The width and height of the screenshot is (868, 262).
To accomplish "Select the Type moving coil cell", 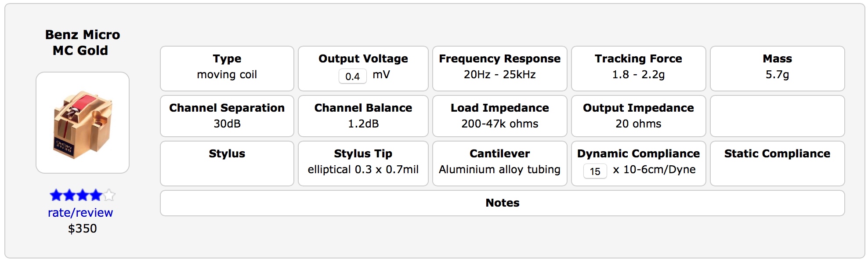I will tap(227, 69).
